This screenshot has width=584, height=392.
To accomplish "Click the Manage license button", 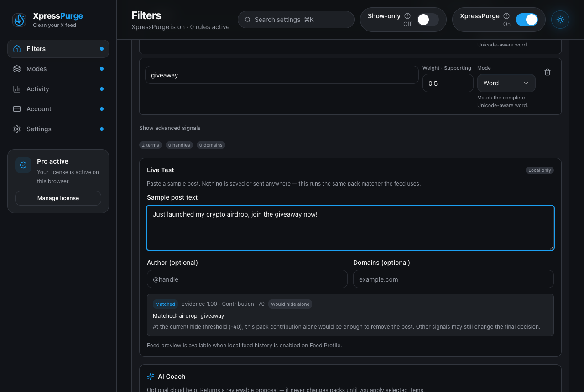I will [58, 198].
